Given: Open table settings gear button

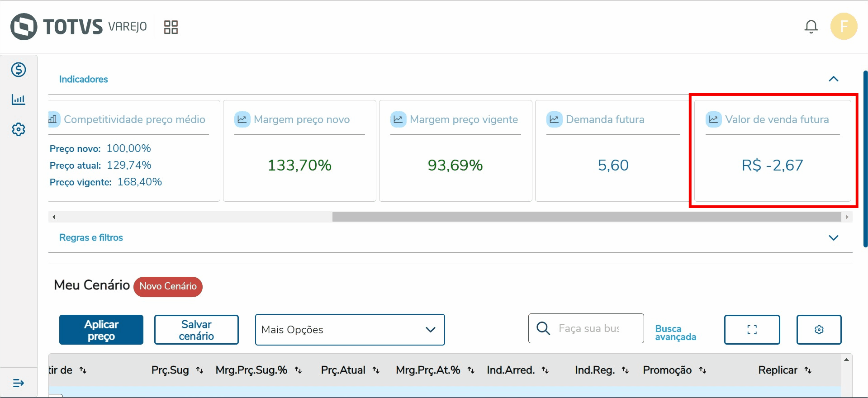Looking at the screenshot, I should 819,330.
